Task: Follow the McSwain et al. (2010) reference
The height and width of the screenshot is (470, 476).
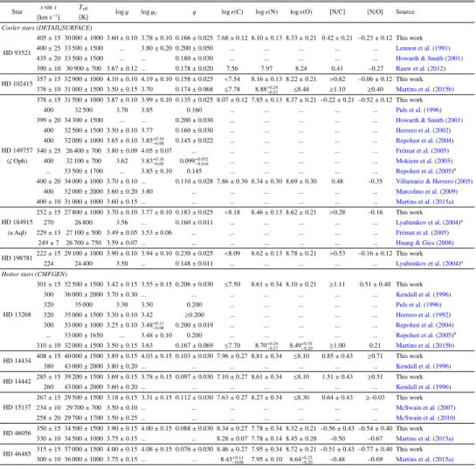Action: pyautogui.click(x=425, y=418)
